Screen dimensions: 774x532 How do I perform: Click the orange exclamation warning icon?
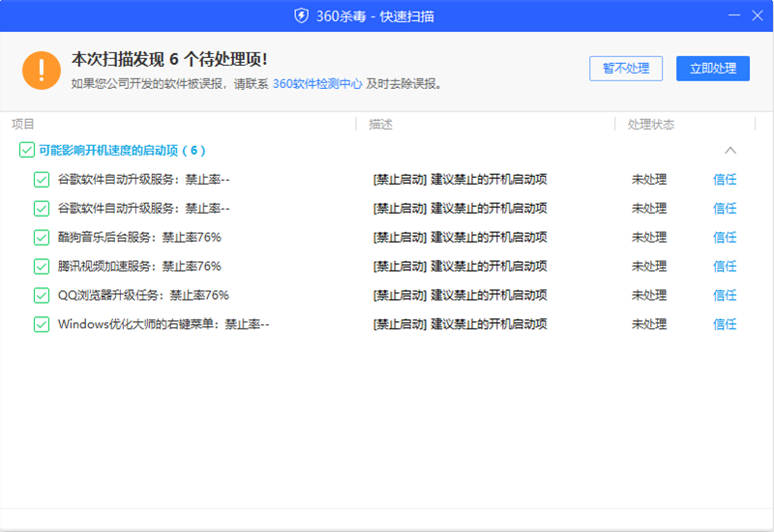[41, 69]
